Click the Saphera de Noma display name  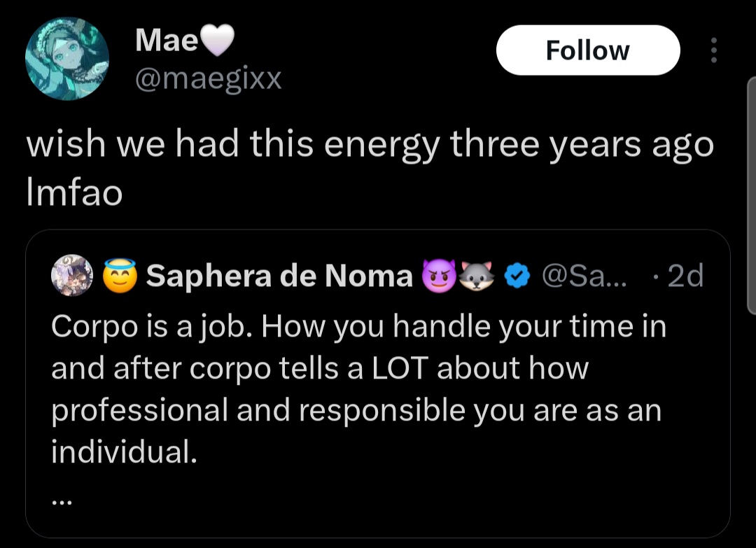coord(279,277)
